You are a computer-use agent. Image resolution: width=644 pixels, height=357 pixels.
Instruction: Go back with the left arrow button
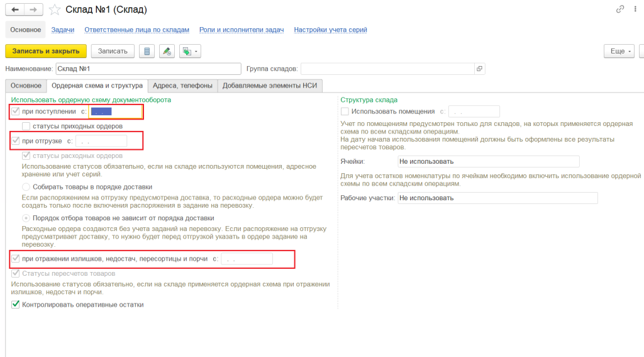coord(15,9)
